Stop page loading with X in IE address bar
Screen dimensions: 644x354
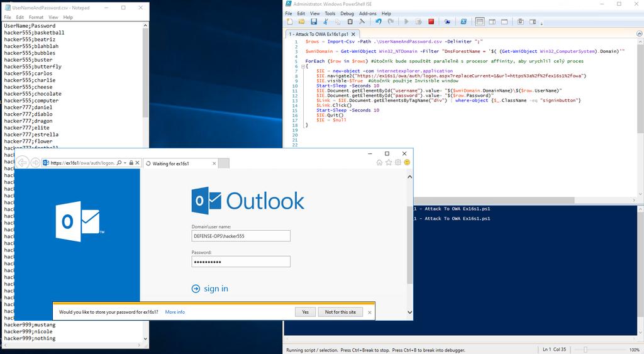click(138, 163)
